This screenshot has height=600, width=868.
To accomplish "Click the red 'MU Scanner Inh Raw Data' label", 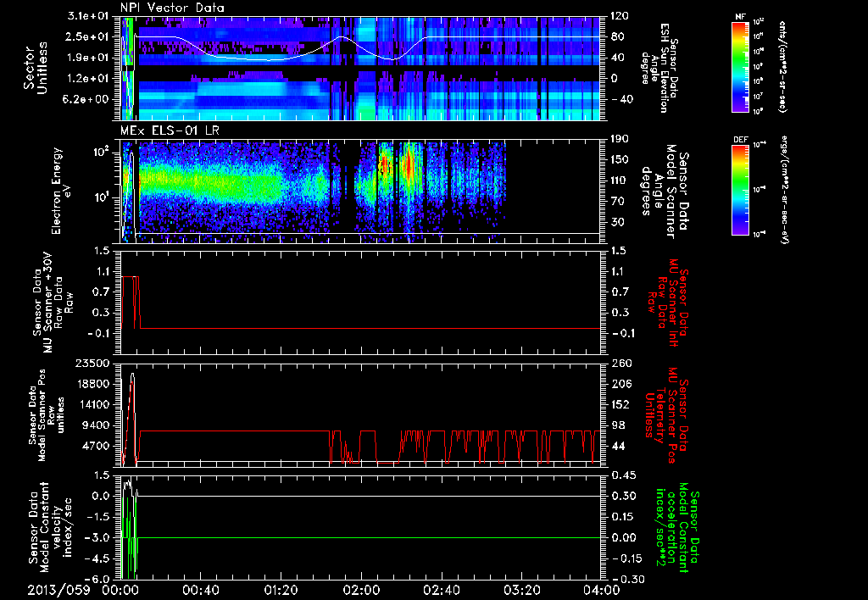I will [x=668, y=303].
